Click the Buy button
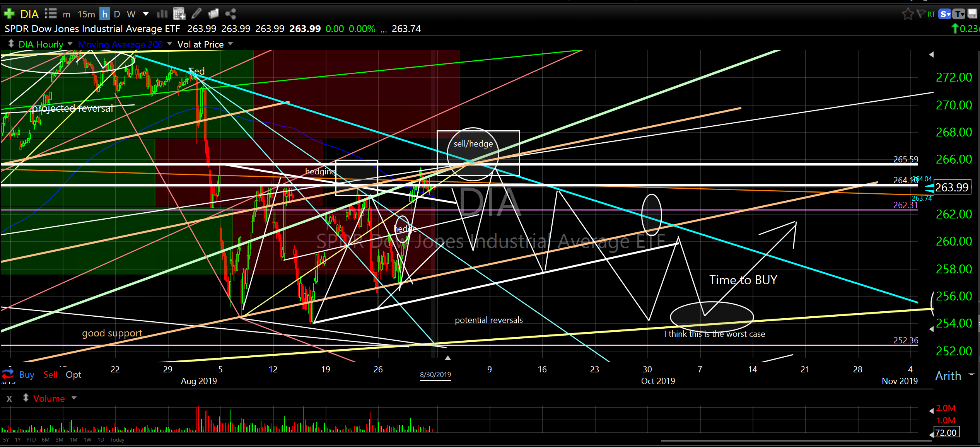 point(27,375)
